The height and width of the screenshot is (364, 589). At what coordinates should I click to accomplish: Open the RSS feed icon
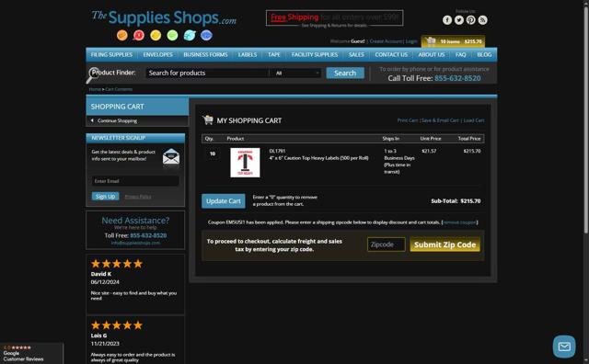pos(482,20)
